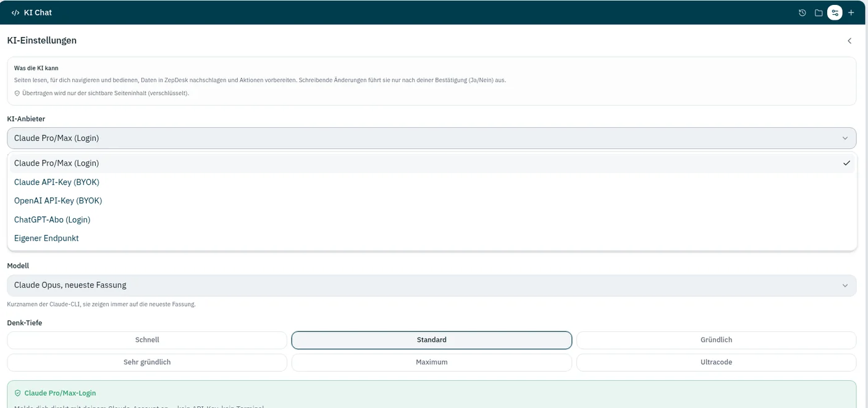Click the shield icon next to Übertragen note
This screenshot has width=868, height=408.
click(x=17, y=93)
